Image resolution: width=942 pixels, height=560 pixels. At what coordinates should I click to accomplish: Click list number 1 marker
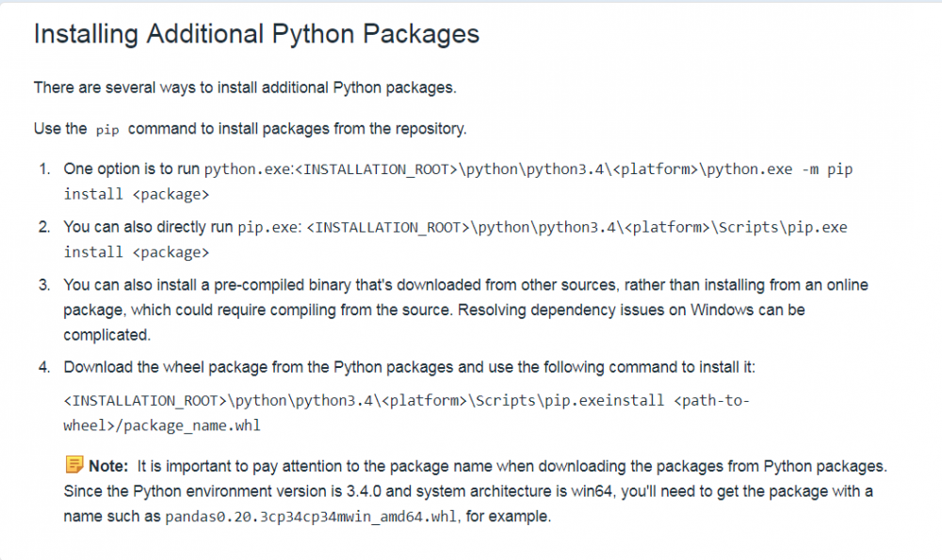(44, 169)
